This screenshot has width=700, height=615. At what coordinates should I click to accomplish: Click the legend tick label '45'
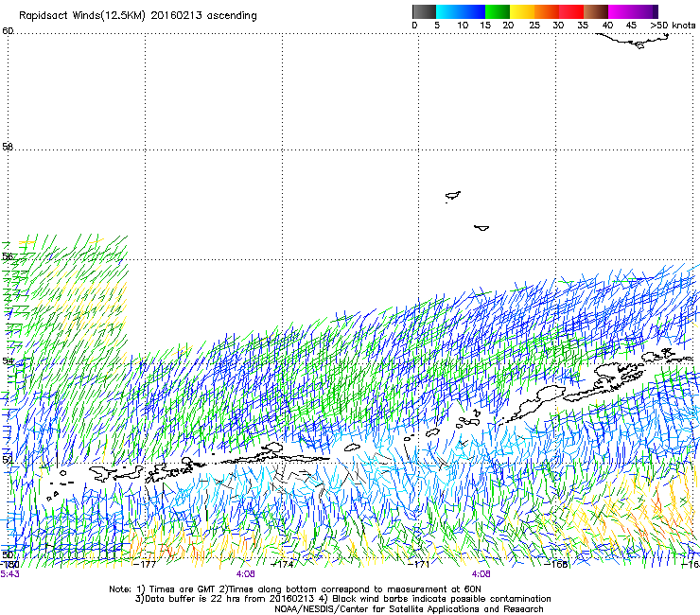point(631,25)
